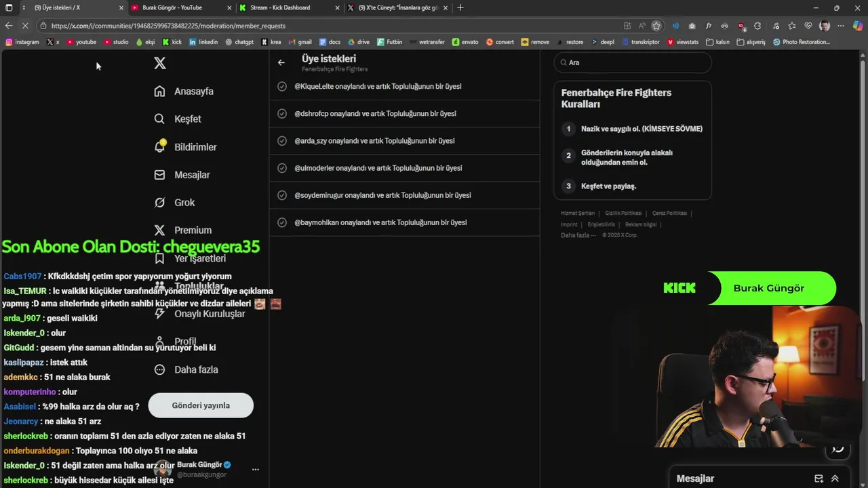Open Mesajlar from the sidebar
This screenshot has width=868, height=488.
click(x=182, y=175)
